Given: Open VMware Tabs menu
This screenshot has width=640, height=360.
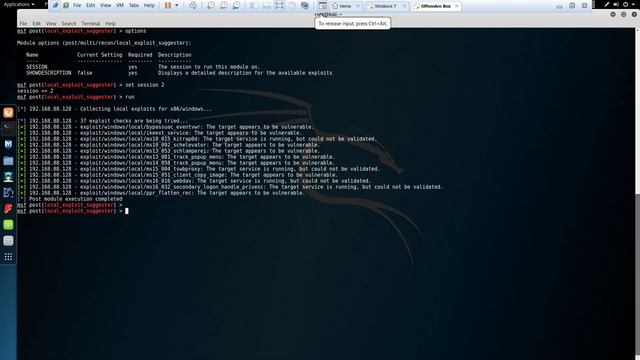Looking at the screenshot, I should point(134,5).
